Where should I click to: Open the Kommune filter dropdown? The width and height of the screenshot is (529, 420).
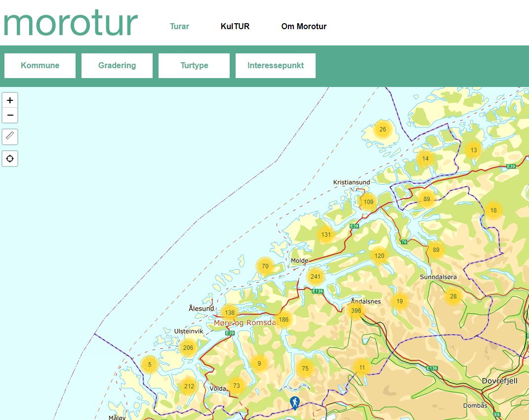[40, 66]
